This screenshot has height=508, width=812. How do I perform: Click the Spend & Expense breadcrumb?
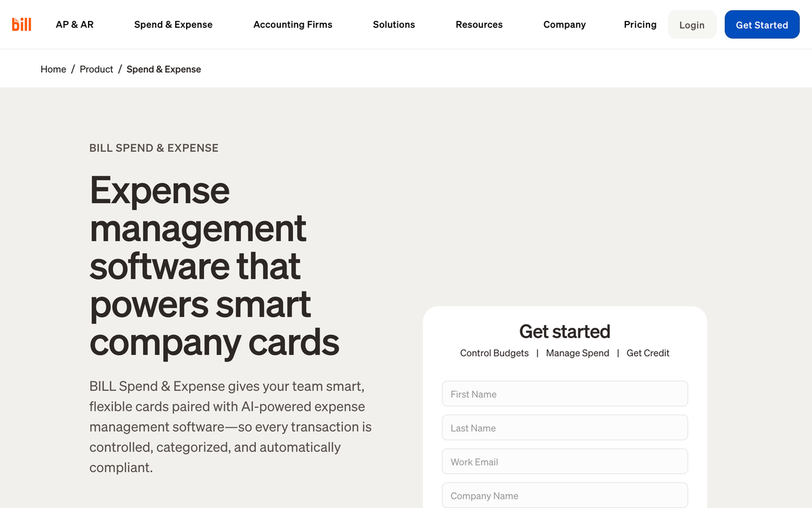click(x=164, y=69)
